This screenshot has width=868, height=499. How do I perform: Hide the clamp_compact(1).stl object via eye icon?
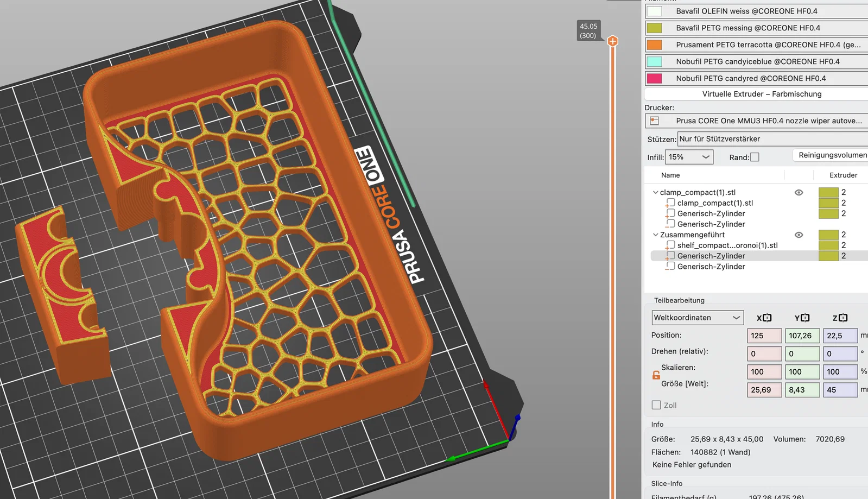pos(799,192)
